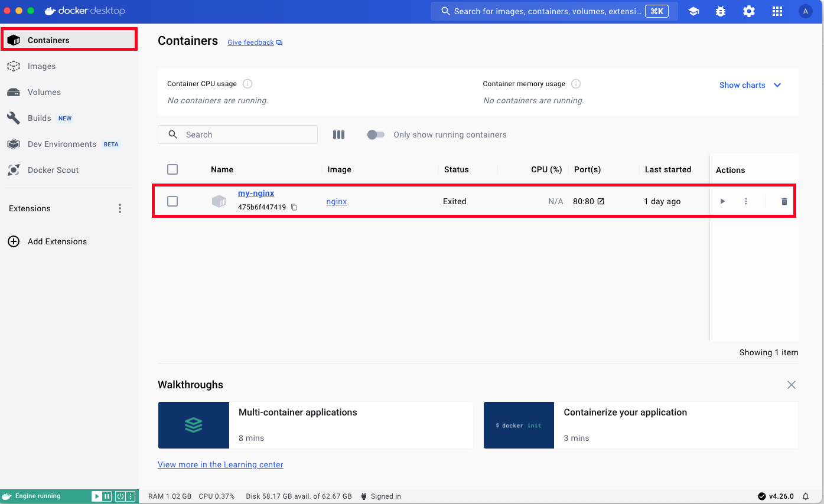
Task: Click Signed in status in status bar
Action: tap(380, 496)
